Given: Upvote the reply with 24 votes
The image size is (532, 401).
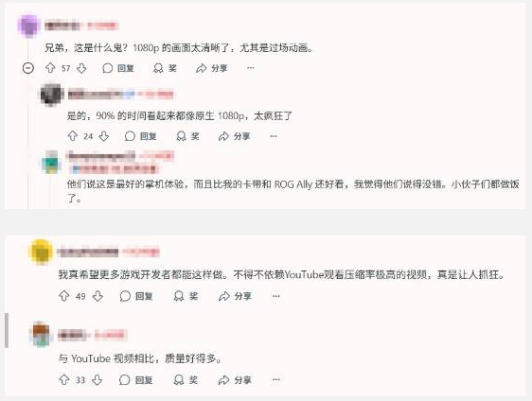Looking at the screenshot, I should click(x=73, y=136).
